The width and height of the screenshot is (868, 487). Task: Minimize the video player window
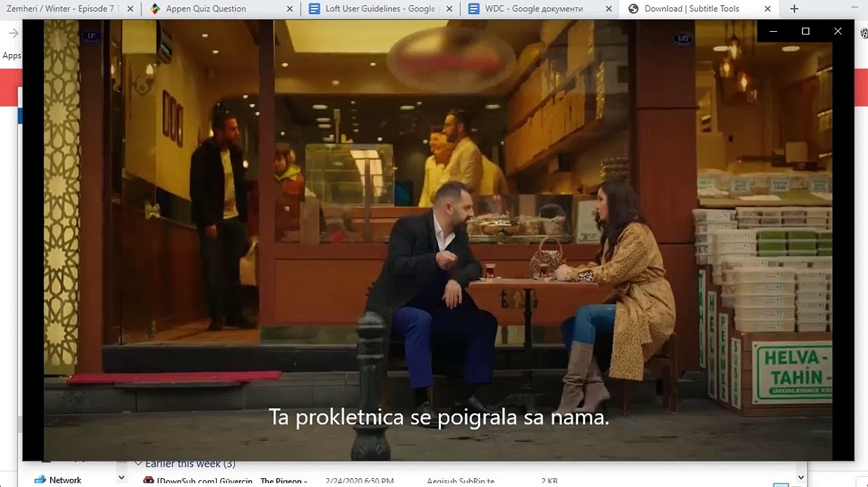click(773, 31)
